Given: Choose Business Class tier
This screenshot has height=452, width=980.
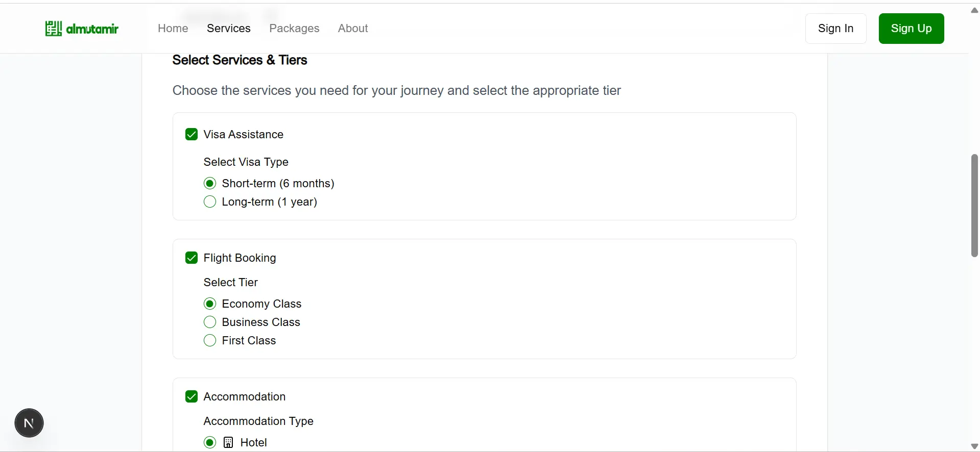Looking at the screenshot, I should point(210,322).
